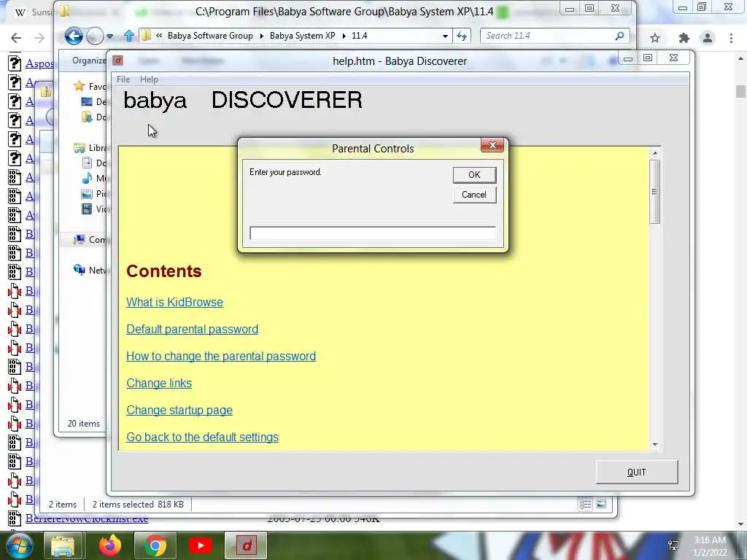Image resolution: width=747 pixels, height=560 pixels.
Task: Select Babya System XP in address path
Action: tap(303, 36)
